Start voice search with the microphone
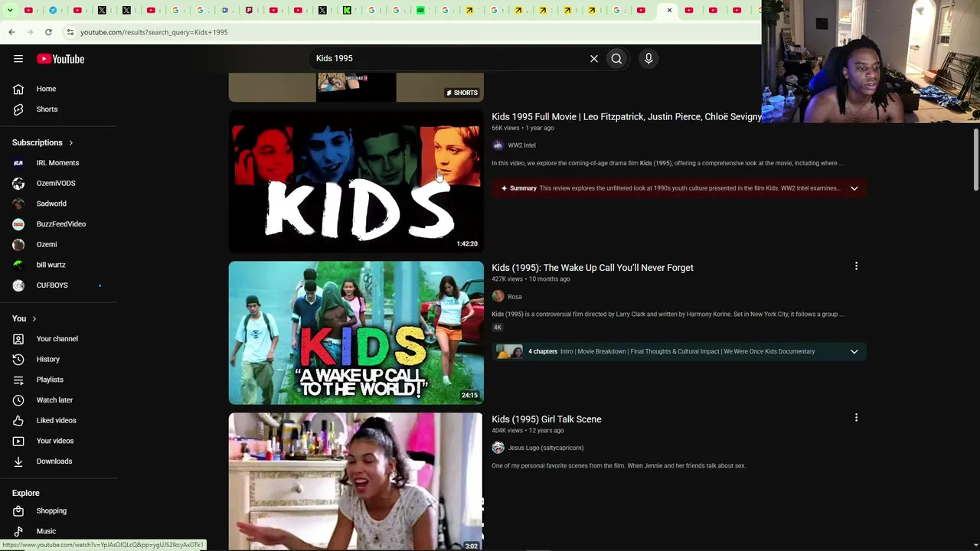Image resolution: width=980 pixels, height=551 pixels. pos(648,58)
